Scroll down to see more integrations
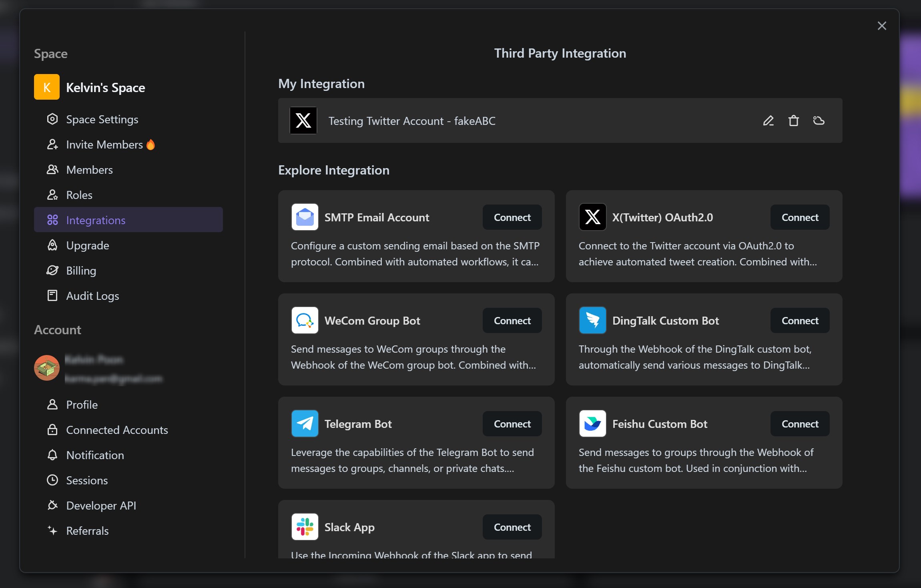 point(560,403)
